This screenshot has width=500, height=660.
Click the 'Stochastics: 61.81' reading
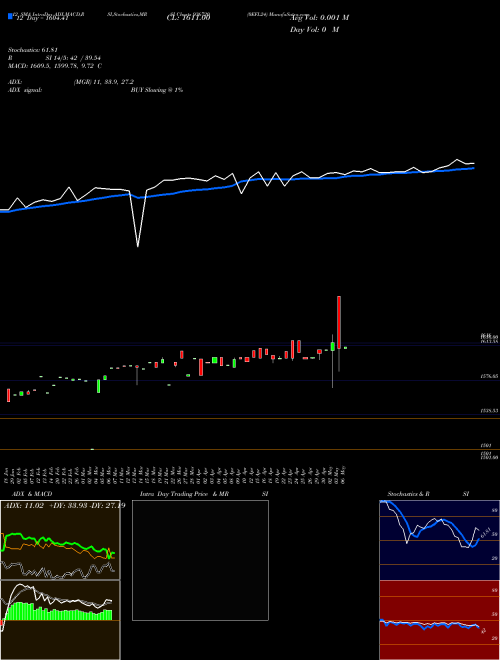tap(32, 50)
